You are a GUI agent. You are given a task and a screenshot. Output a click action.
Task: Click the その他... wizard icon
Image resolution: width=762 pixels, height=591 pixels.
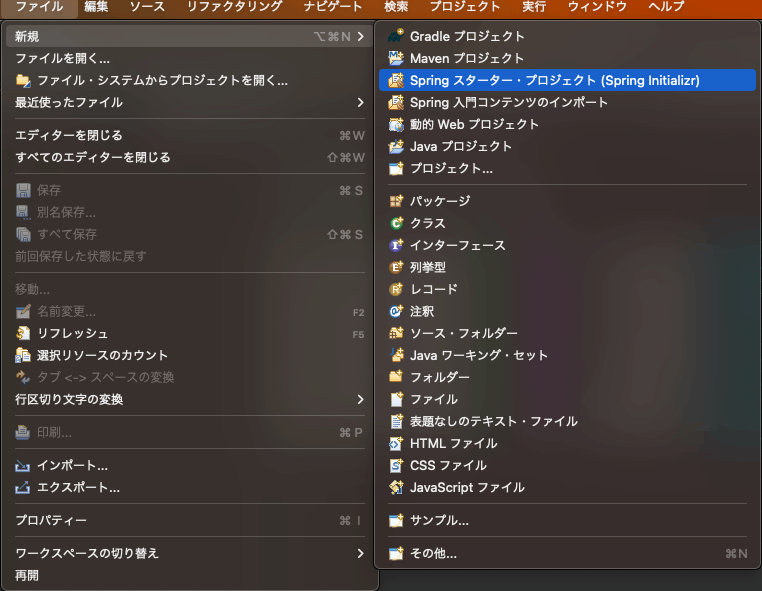pyautogui.click(x=396, y=553)
